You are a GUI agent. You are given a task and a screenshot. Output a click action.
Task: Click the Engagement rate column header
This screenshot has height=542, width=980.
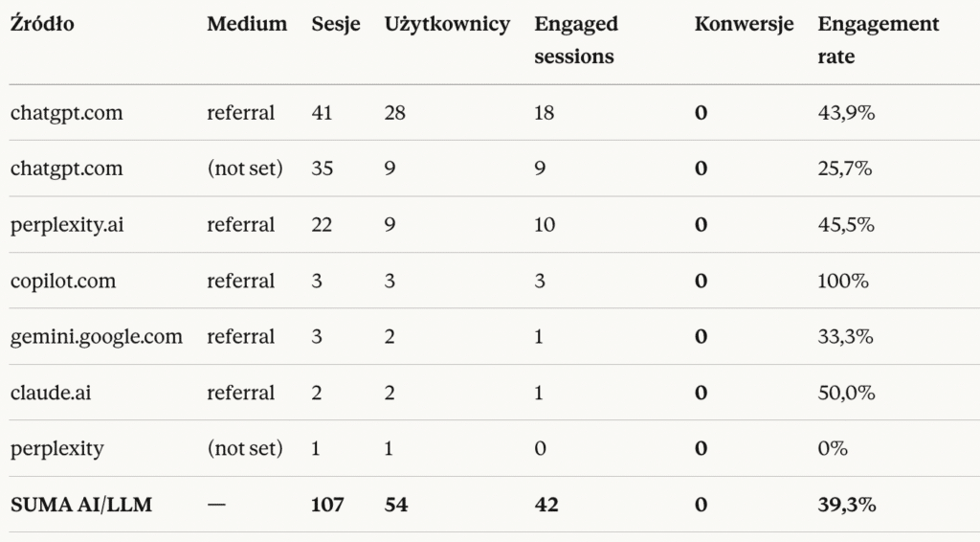[x=879, y=40]
